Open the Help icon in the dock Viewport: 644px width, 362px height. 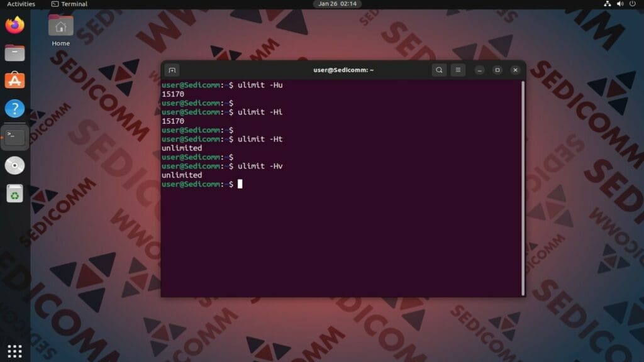click(15, 109)
